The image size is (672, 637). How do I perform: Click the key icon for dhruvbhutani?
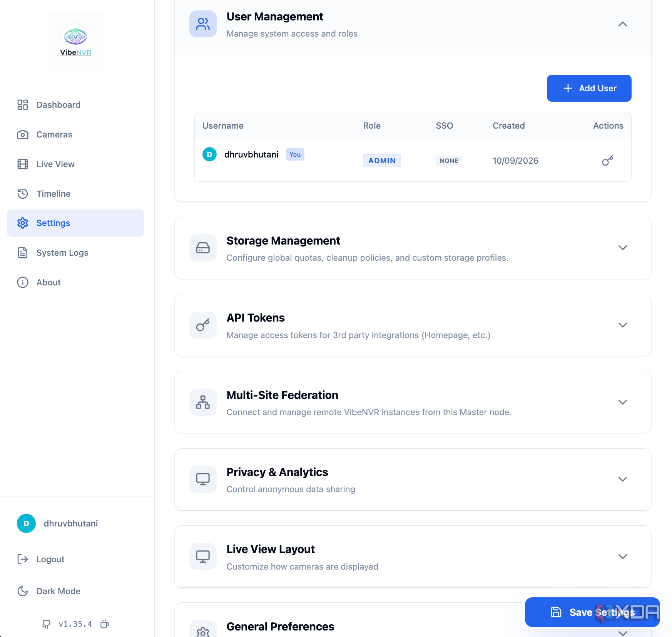pos(607,161)
